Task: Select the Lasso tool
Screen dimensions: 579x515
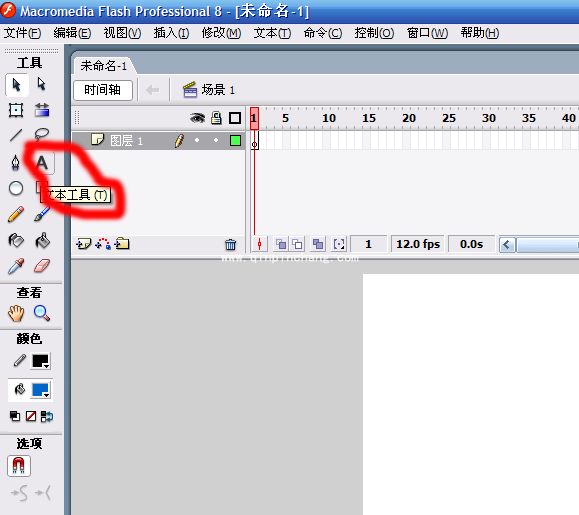Action: click(42, 135)
